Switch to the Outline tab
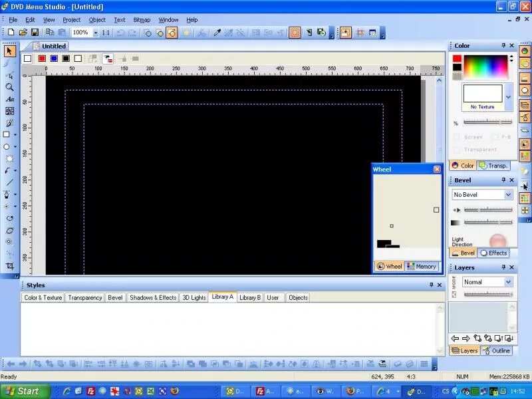The image size is (532, 399). click(497, 350)
